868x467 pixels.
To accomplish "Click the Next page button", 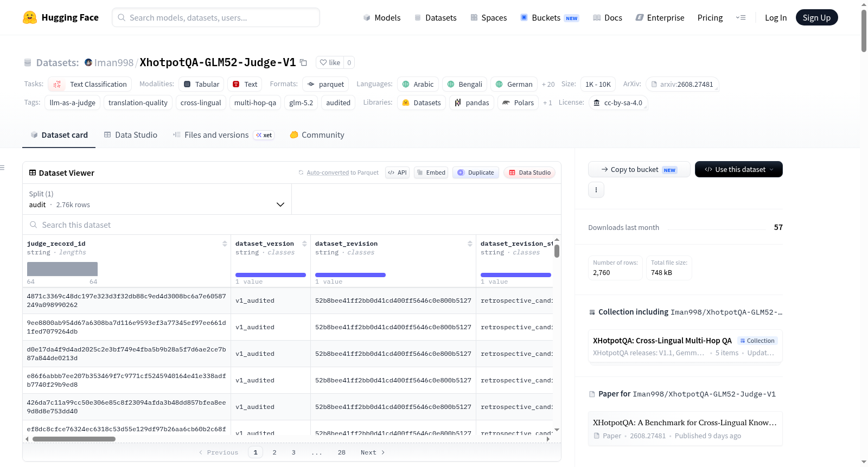I will pos(373,452).
